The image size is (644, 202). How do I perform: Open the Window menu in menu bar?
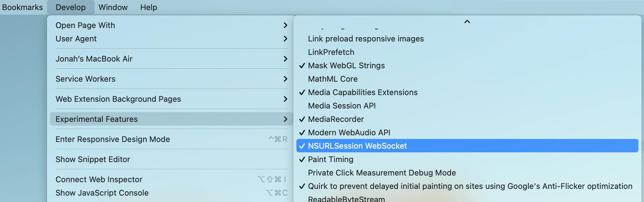click(113, 7)
